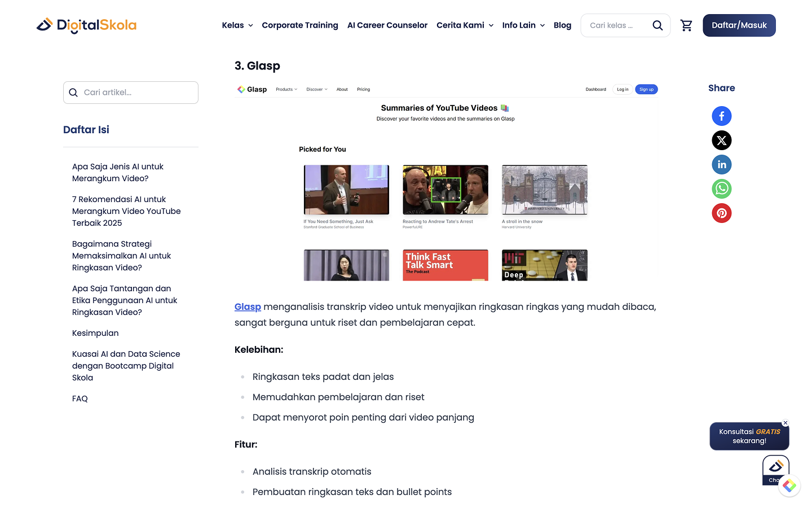
Task: Share article on X
Action: [722, 141]
